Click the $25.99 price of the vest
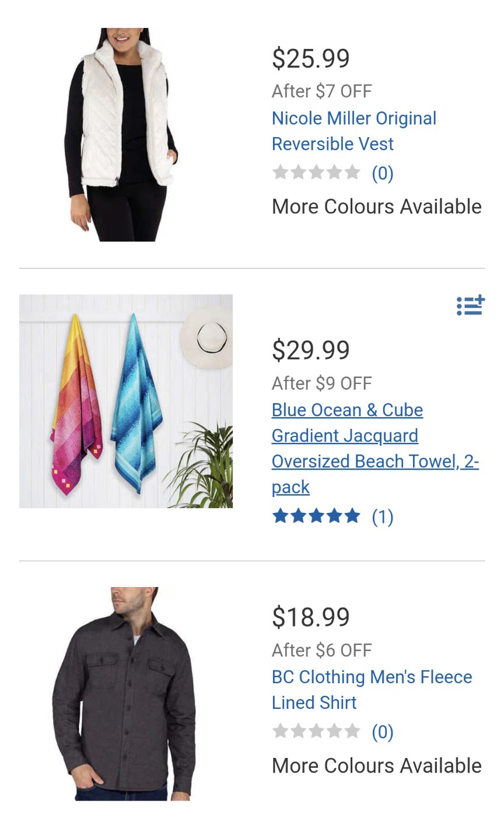This screenshot has width=504, height=818. pyautogui.click(x=311, y=58)
